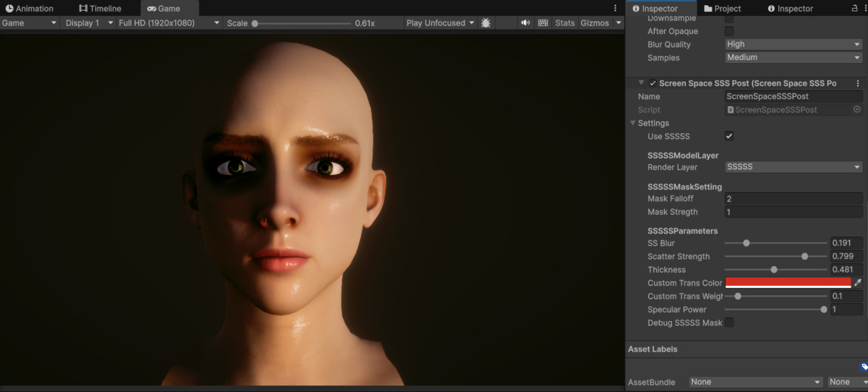The height and width of the screenshot is (392, 868).
Task: Click the asset label tag icon
Action: coord(864,367)
